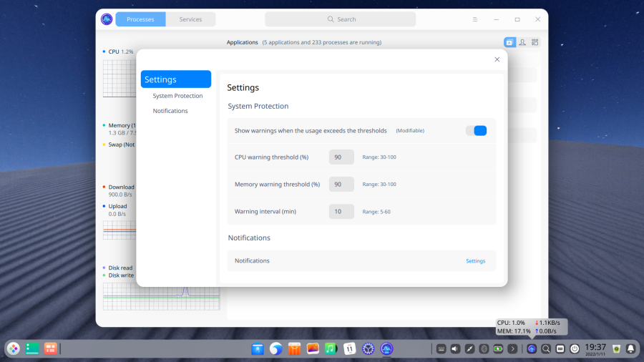Image resolution: width=644 pixels, height=362 pixels.
Task: Open the launcher from the dock
Action: pos(14,349)
